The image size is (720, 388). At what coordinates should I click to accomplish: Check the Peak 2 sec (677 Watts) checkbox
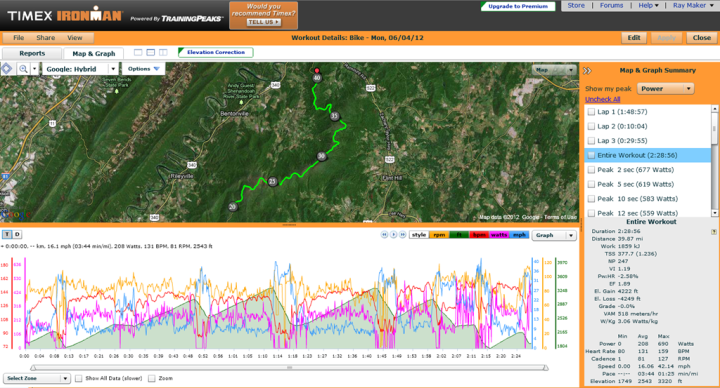tap(591, 170)
